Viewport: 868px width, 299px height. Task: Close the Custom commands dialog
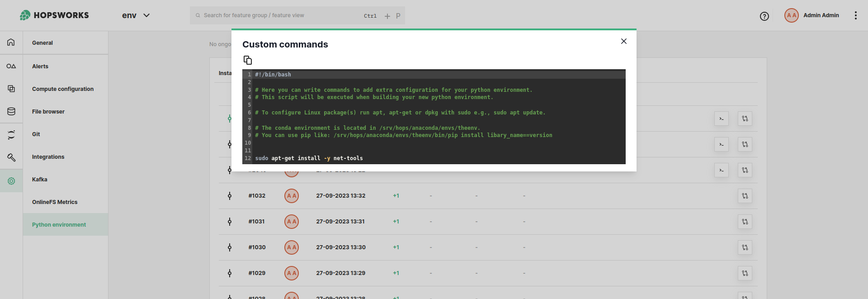(623, 41)
